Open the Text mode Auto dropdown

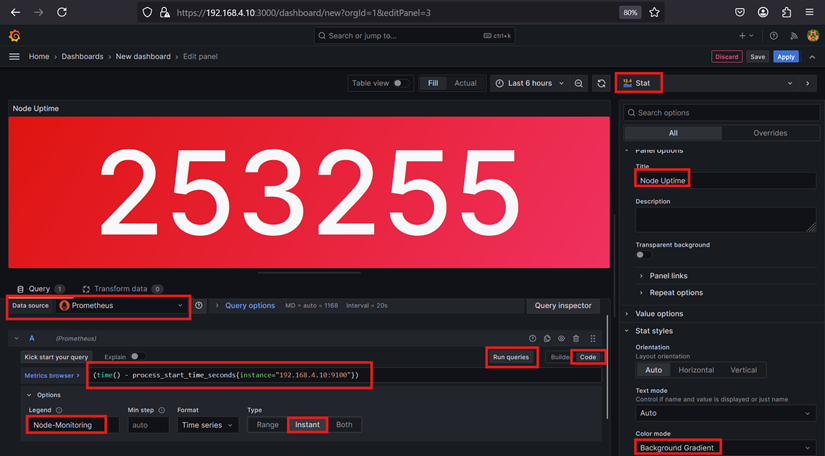click(x=726, y=413)
